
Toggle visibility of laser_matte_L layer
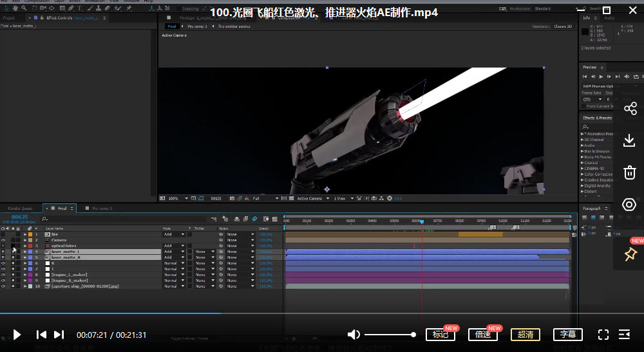(x=3, y=252)
